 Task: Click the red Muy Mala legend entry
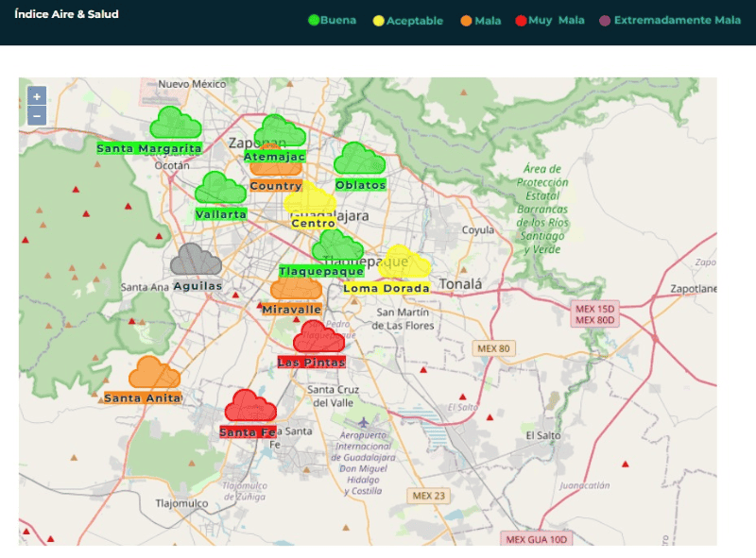tap(556, 20)
